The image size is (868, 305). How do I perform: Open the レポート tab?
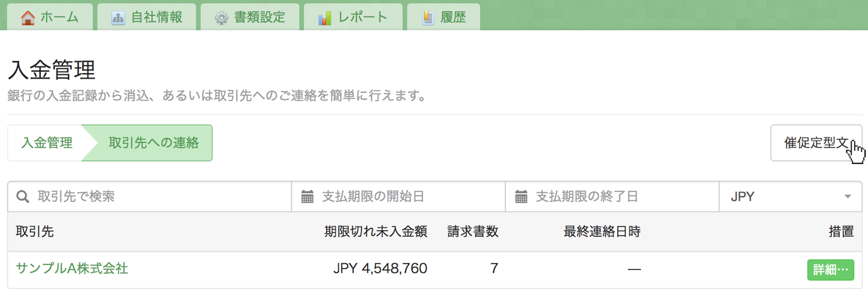pyautogui.click(x=353, y=17)
